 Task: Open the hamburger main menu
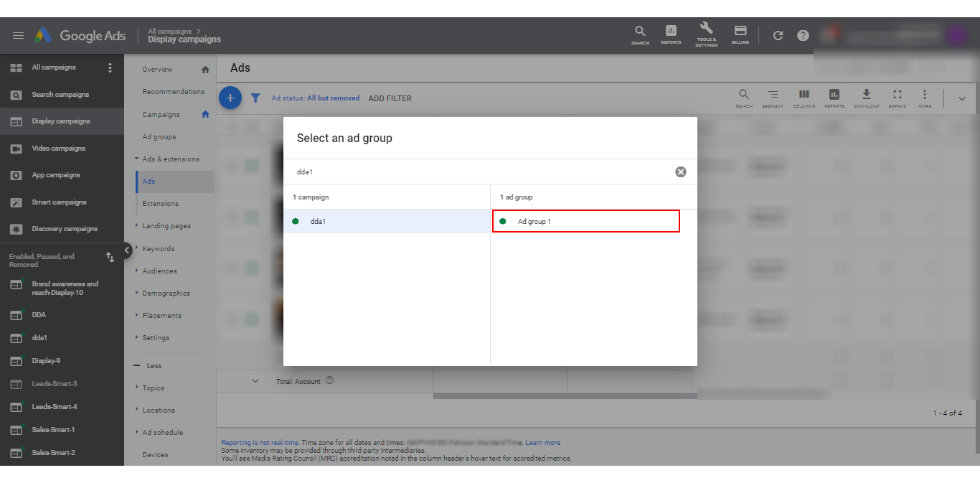[x=18, y=35]
